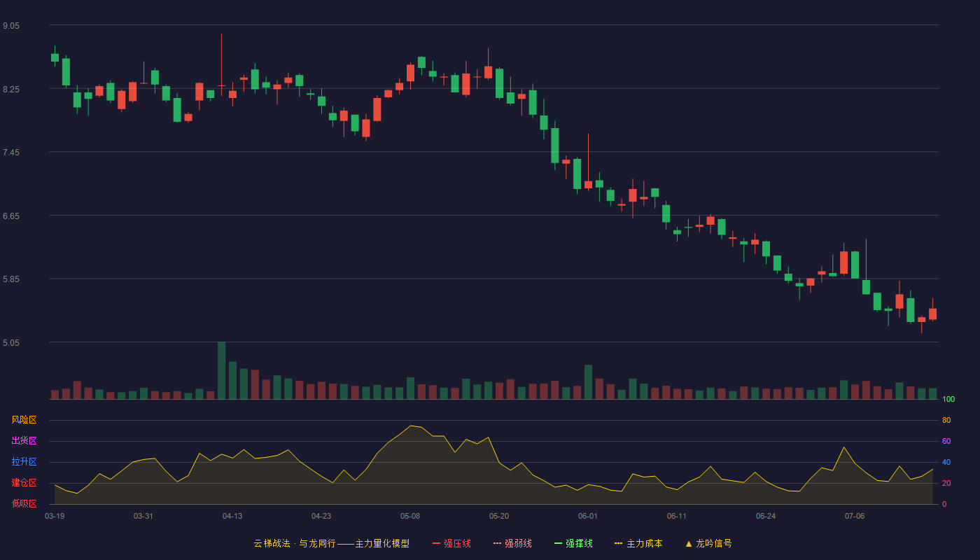
Task: Click the 06-01 date label
Action: [588, 516]
